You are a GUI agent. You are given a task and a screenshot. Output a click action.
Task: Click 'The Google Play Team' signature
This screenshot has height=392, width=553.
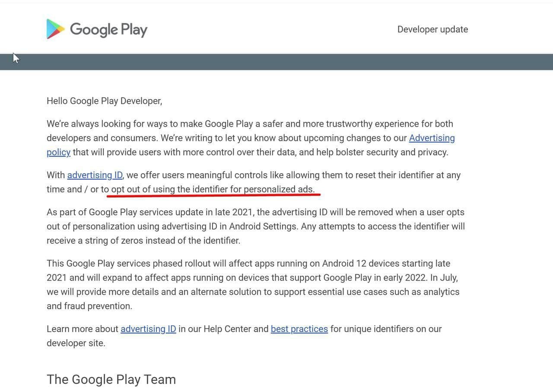[x=111, y=379]
